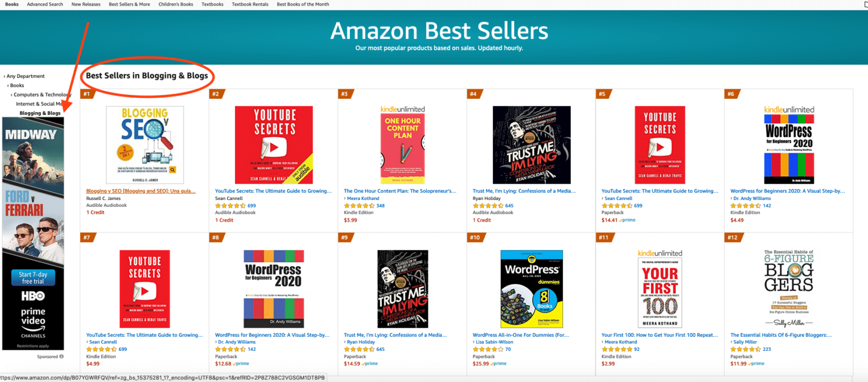Click the Sponsored info icon below the ad
The height and width of the screenshot is (382, 868).
pyautogui.click(x=62, y=357)
